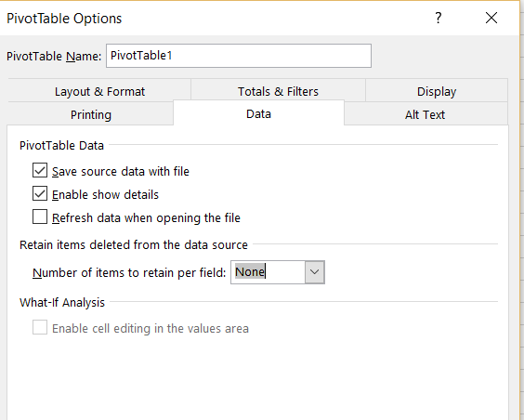Go to the Printing tab
Viewport: 524px width, 420px height.
(x=90, y=114)
